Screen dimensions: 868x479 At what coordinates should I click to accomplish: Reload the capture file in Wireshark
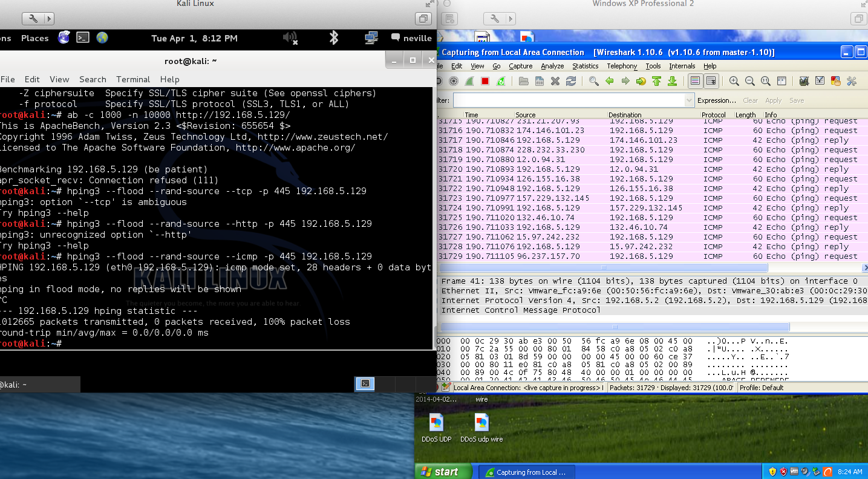tap(571, 81)
